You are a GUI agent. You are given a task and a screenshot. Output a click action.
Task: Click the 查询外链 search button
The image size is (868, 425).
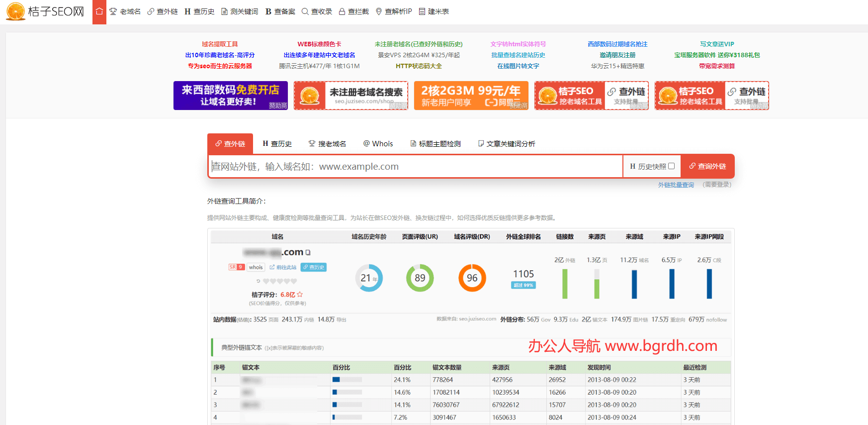pos(707,166)
